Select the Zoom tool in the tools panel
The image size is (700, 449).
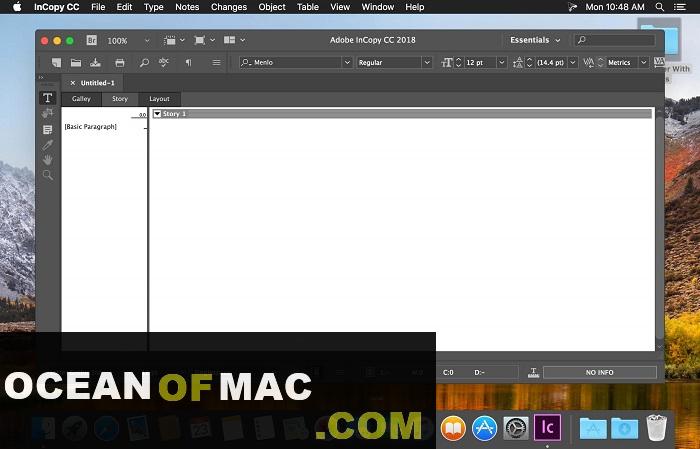click(48, 175)
